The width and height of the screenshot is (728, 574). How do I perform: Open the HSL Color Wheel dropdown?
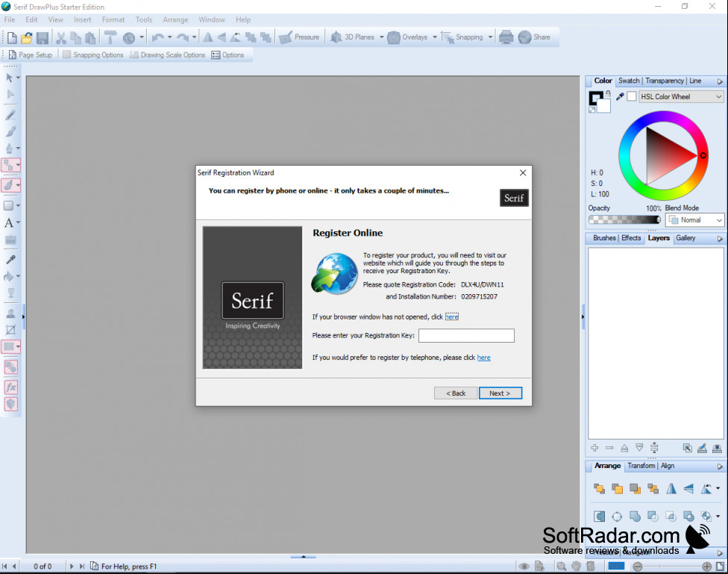click(x=681, y=97)
